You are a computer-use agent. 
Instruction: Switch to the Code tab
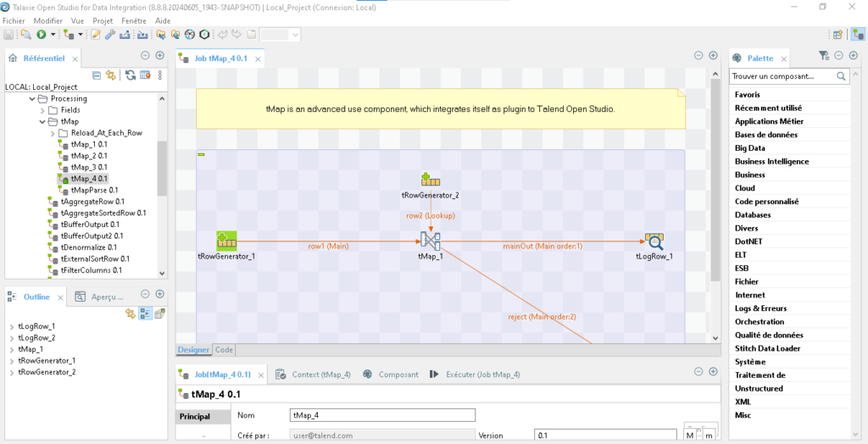(225, 350)
